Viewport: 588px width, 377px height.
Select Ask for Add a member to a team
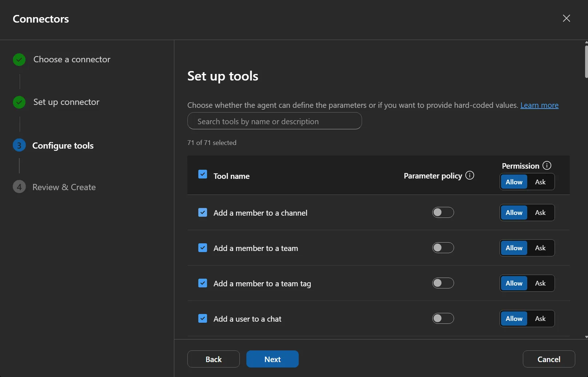point(540,248)
